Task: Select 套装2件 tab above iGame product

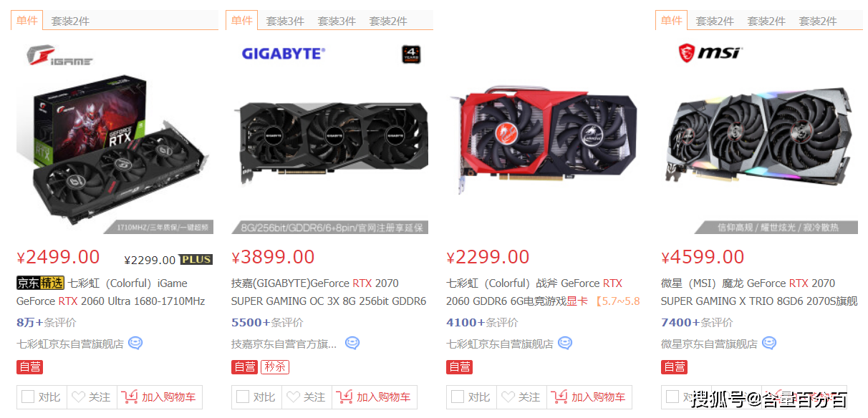Action: tap(70, 21)
